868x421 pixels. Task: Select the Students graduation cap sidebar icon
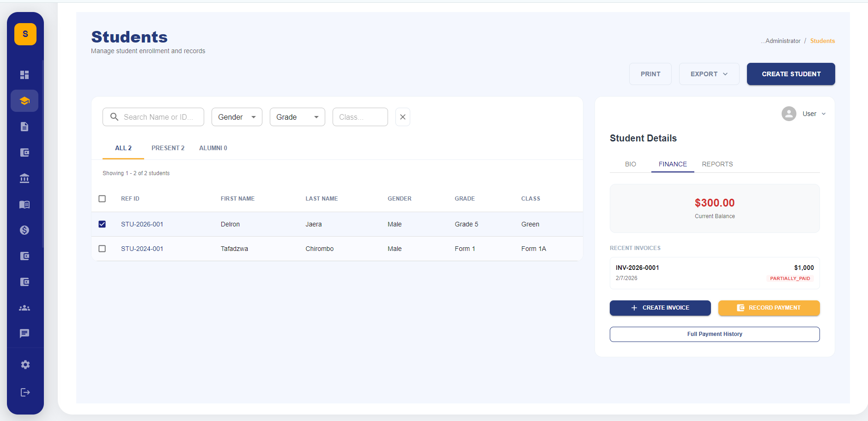pyautogui.click(x=24, y=100)
